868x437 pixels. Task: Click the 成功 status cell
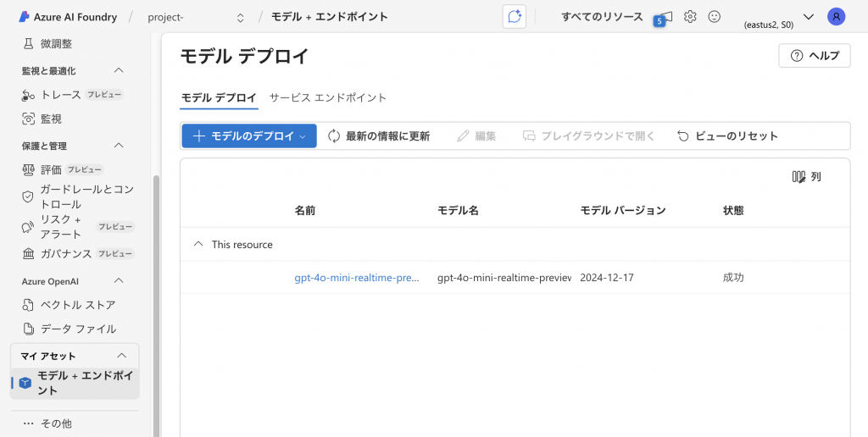733,278
